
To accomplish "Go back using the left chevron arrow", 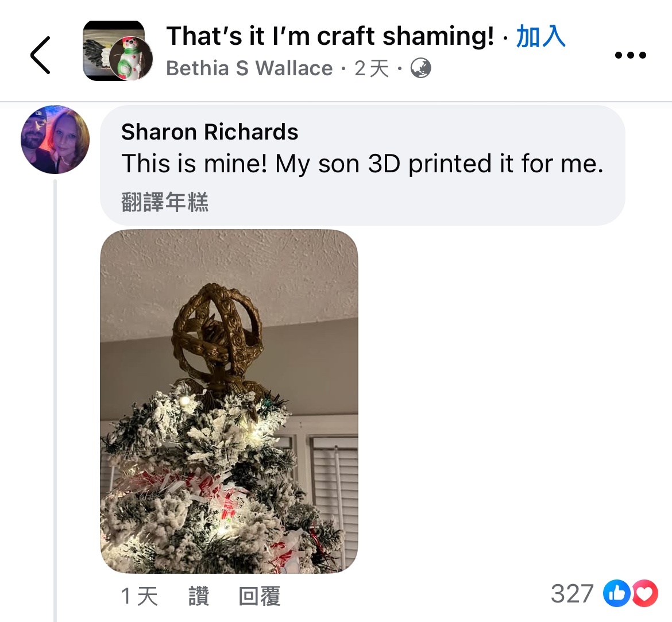I will [41, 55].
